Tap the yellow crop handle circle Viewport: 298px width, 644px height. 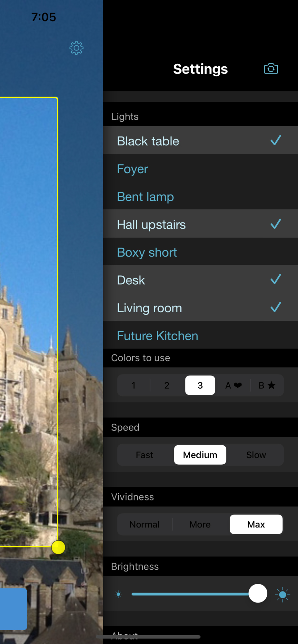pos(58,547)
